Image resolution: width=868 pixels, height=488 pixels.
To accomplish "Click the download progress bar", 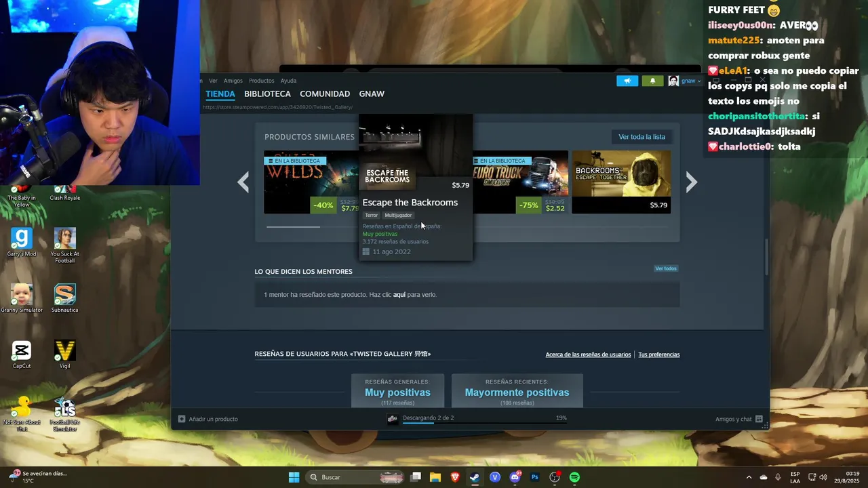I will (x=485, y=424).
